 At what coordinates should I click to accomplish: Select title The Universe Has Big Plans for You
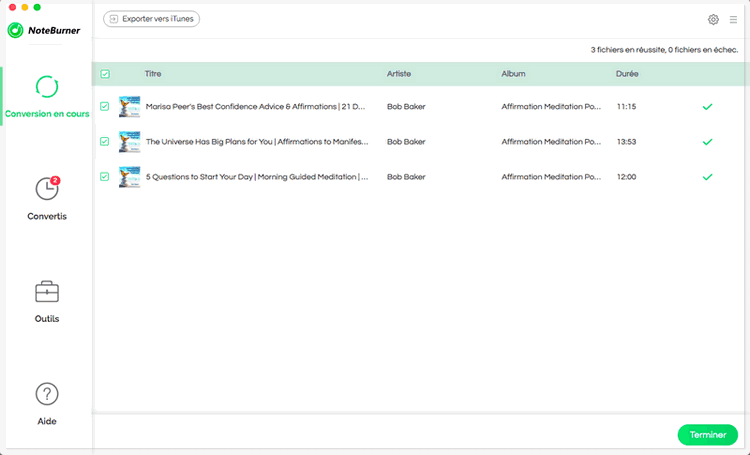(x=257, y=142)
